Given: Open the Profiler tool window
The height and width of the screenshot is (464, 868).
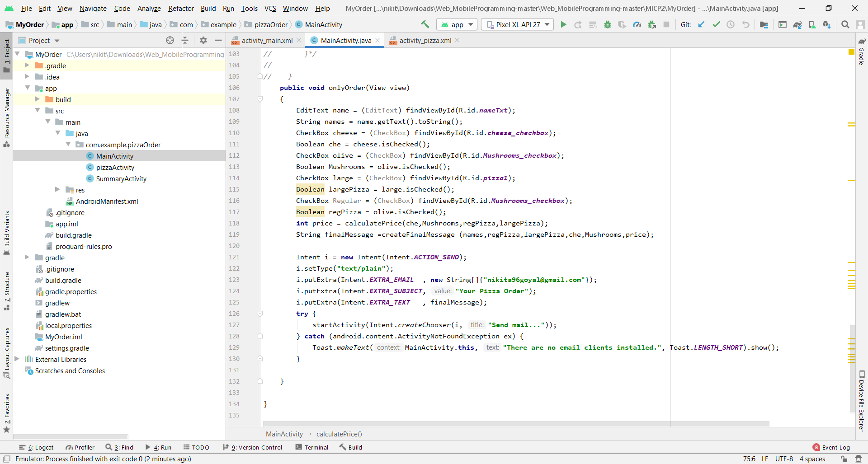Looking at the screenshot, I should (80, 447).
